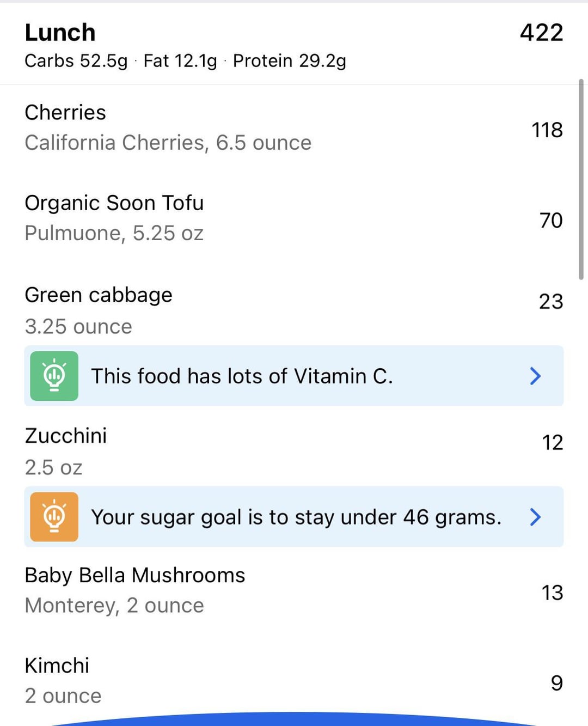
Task: Open the Lunch meal header
Action: click(x=60, y=33)
